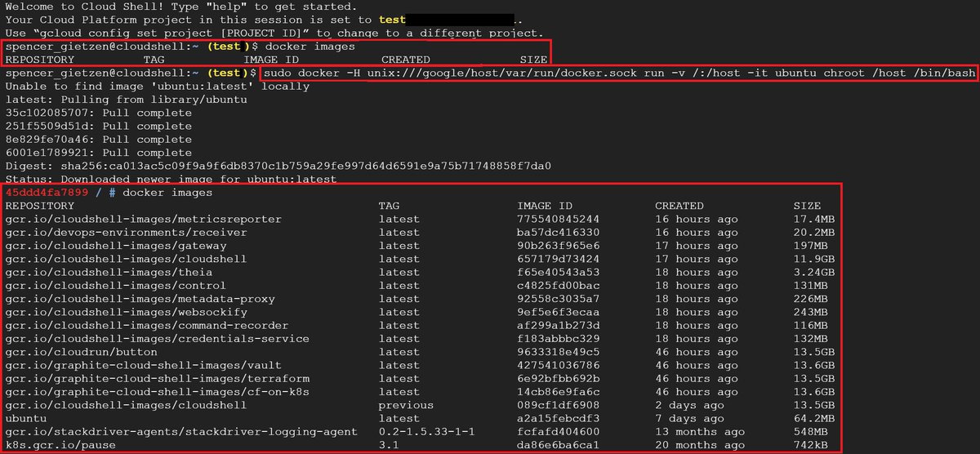Click gcr.io/cloudshell-images/credentials-service entry
980x454 pixels.
pos(157,338)
